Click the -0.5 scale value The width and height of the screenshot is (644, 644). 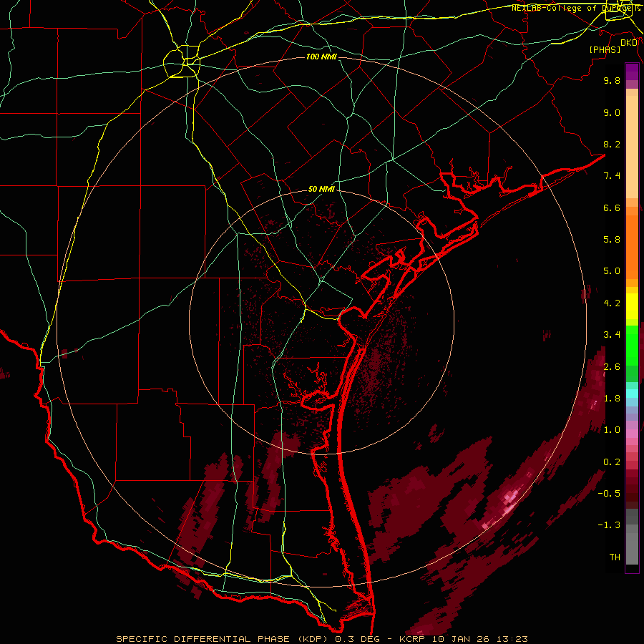[x=609, y=494]
